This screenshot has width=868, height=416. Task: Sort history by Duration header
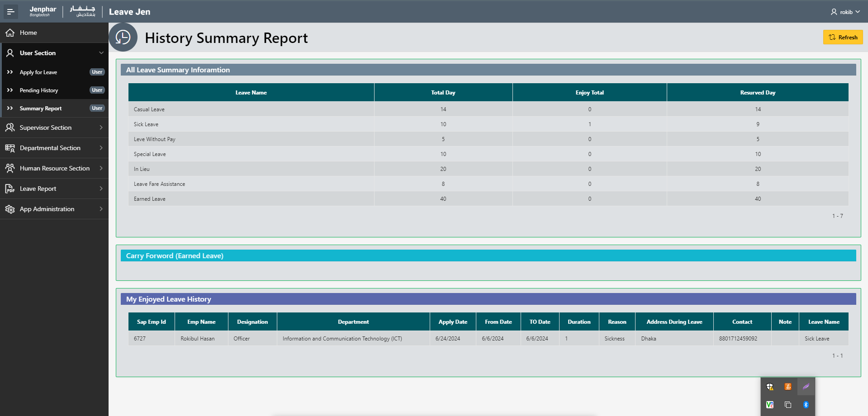579,322
